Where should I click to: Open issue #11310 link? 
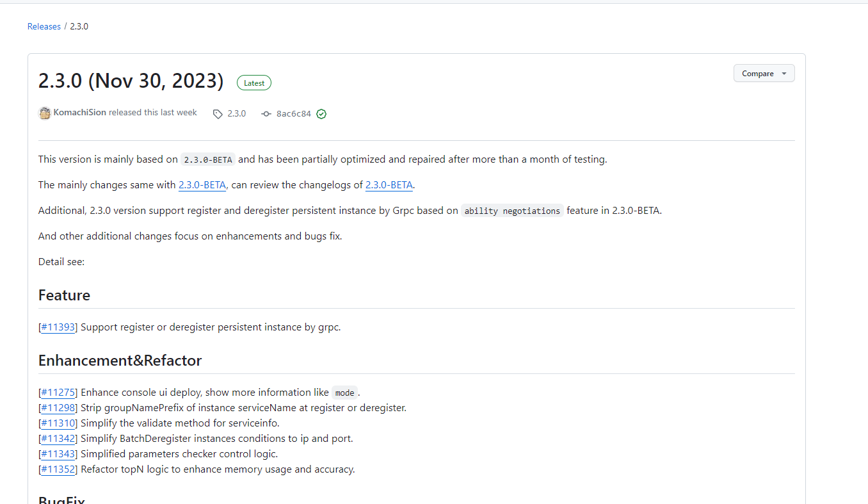58,423
